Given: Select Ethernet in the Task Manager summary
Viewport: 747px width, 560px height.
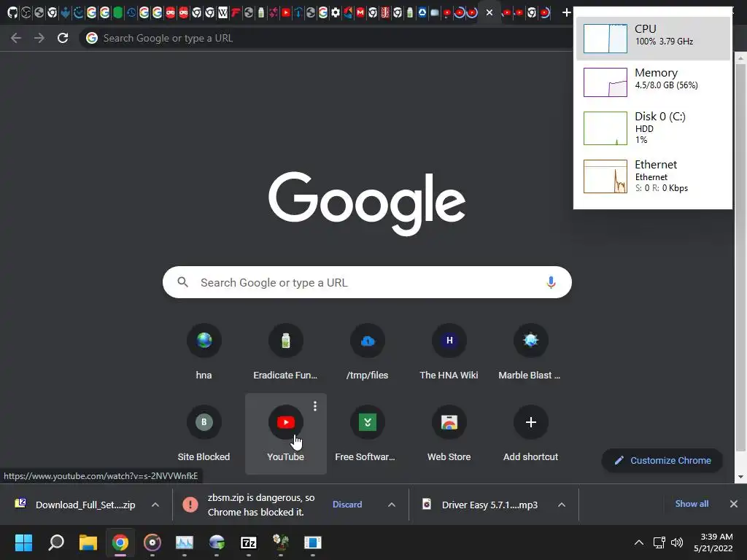Looking at the screenshot, I should (653, 176).
